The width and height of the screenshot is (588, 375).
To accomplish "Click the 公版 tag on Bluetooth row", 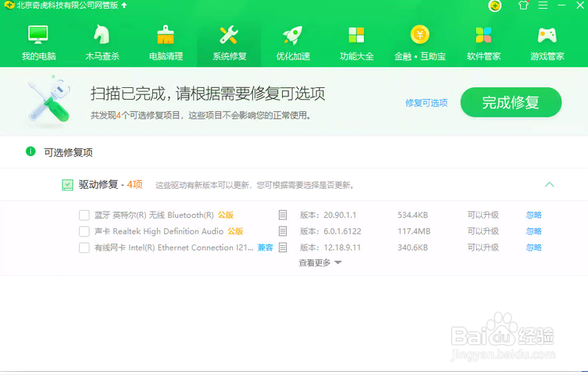I will [x=226, y=215].
